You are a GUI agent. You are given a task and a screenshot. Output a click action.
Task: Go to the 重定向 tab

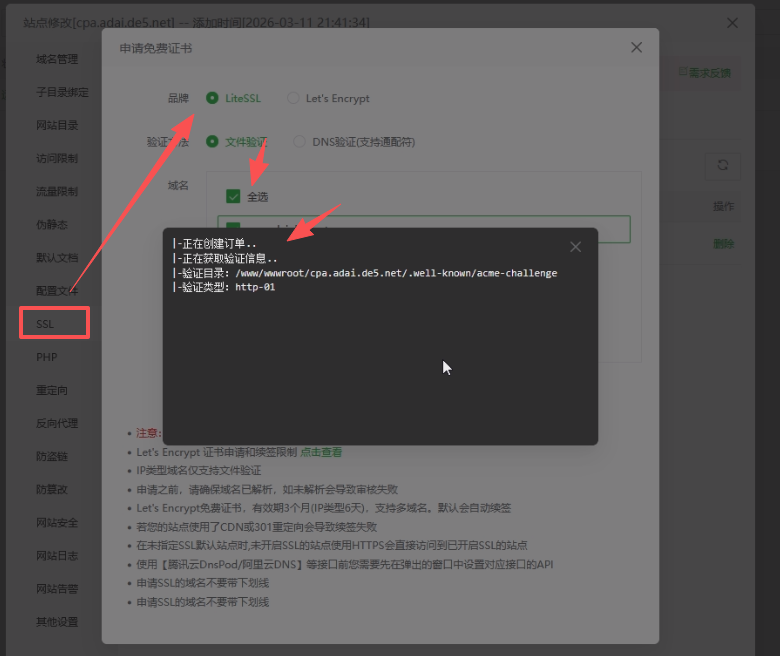click(52, 390)
